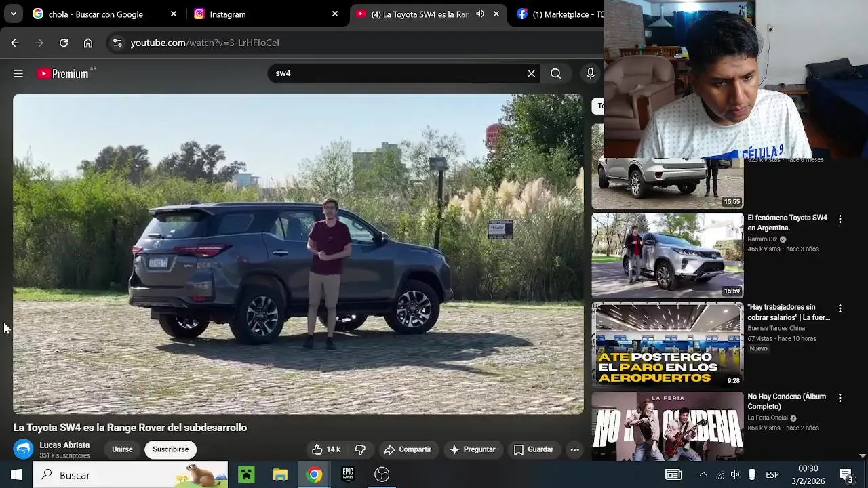Screen dimensions: 868x488
Task: Open the 15:55 silver SUV video thumbnail
Action: [x=667, y=183]
